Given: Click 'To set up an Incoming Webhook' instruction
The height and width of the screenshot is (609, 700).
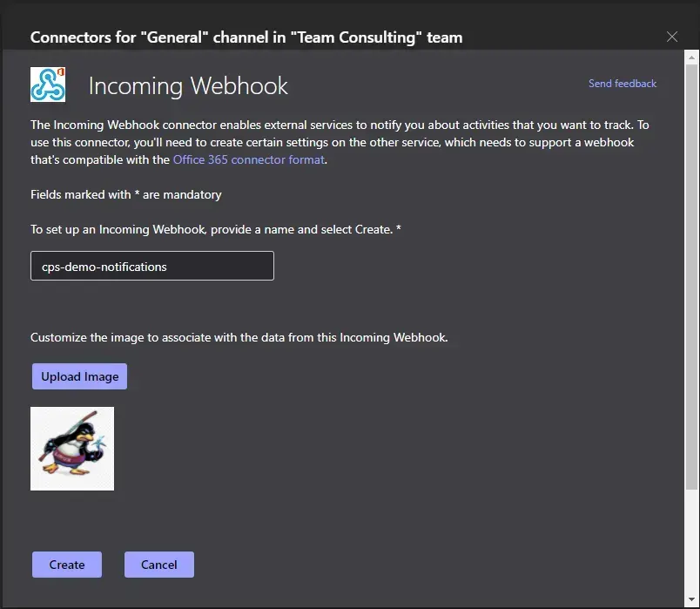Looking at the screenshot, I should [216, 229].
